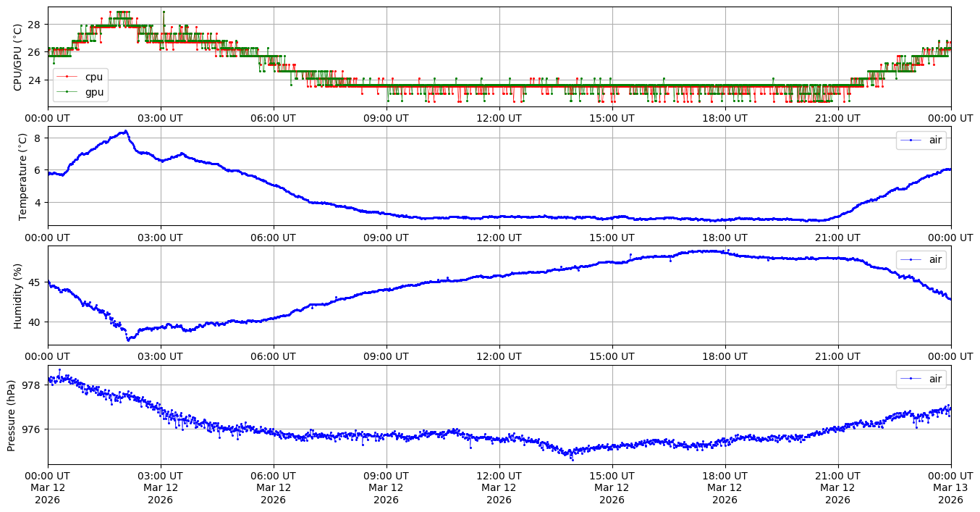Click the humidity minimum point near 02:00 UT
Viewport: 980px width, 512px height.
[128, 340]
